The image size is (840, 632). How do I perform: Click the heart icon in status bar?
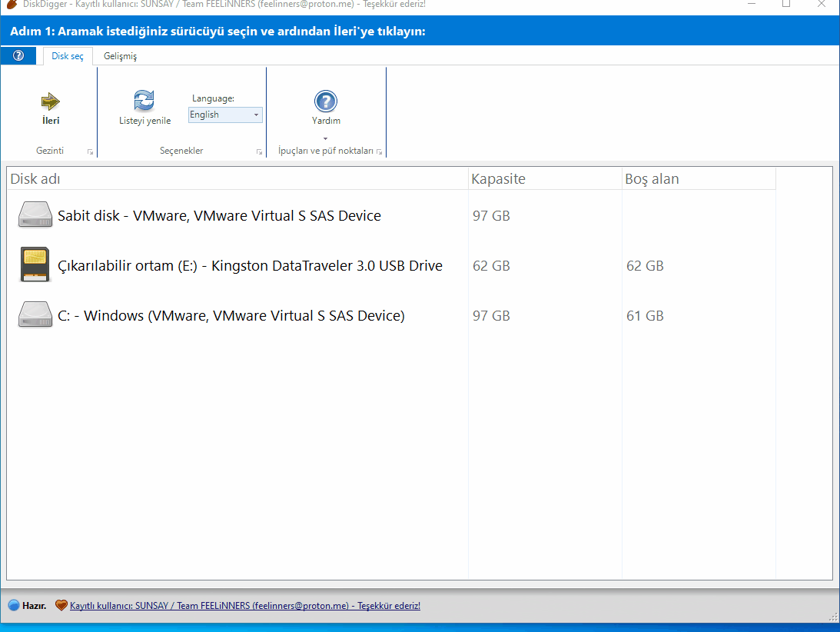[61, 606]
